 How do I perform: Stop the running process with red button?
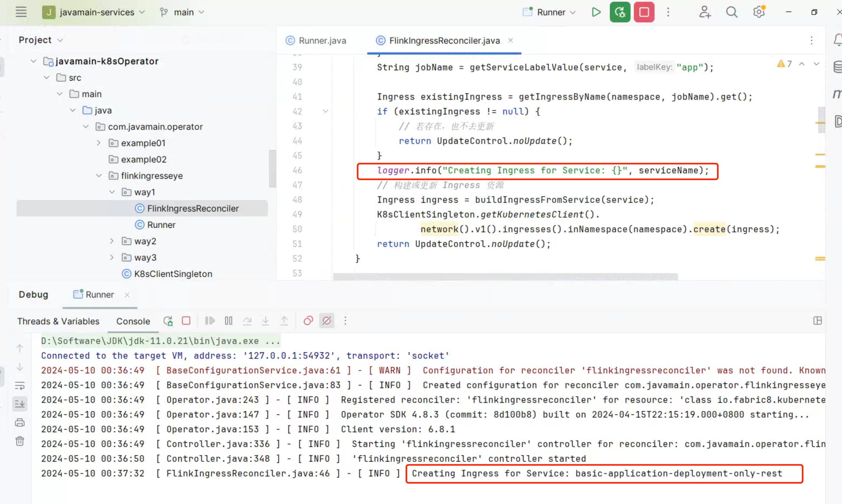(x=644, y=12)
